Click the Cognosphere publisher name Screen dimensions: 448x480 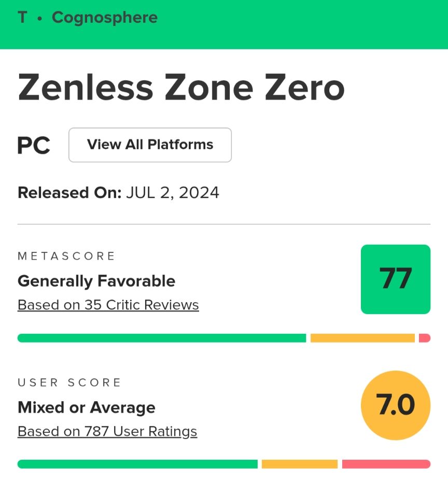click(105, 18)
